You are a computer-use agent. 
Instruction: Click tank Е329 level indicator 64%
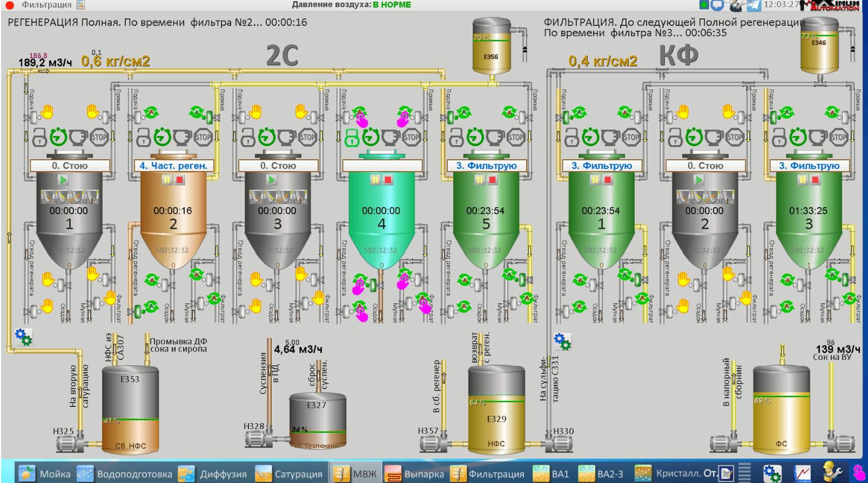click(477, 403)
